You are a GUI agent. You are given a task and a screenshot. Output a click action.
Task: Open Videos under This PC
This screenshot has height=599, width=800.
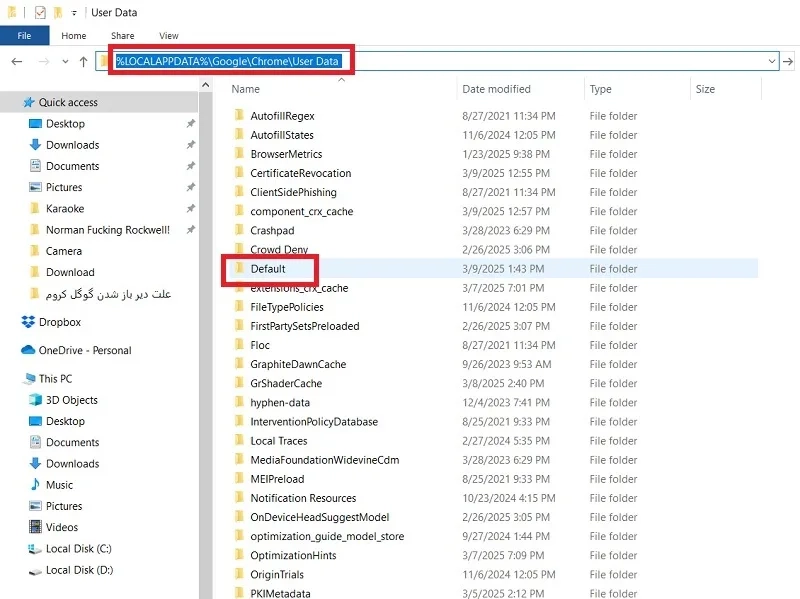coord(62,528)
